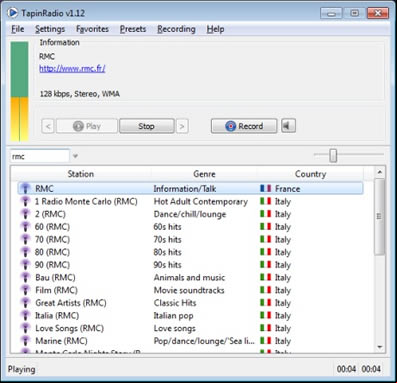The image size is (397, 383).
Task: Click the Animals and music genre cell
Action: tap(189, 277)
